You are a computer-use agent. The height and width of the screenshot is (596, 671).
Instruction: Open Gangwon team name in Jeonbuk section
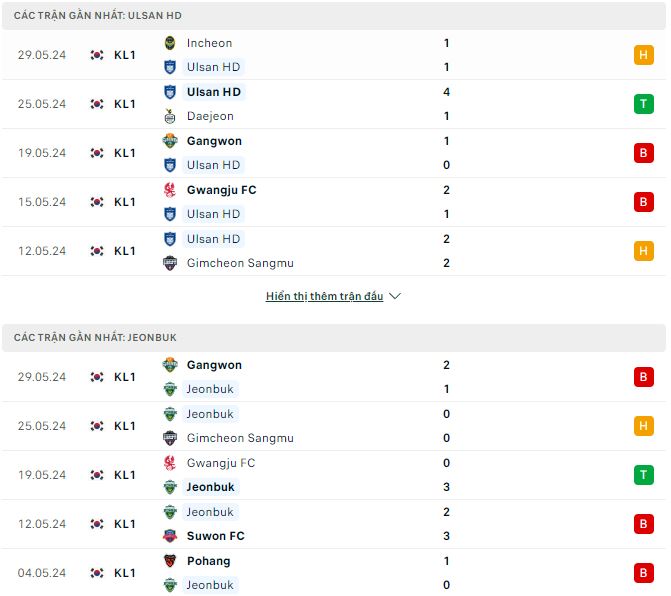click(214, 365)
